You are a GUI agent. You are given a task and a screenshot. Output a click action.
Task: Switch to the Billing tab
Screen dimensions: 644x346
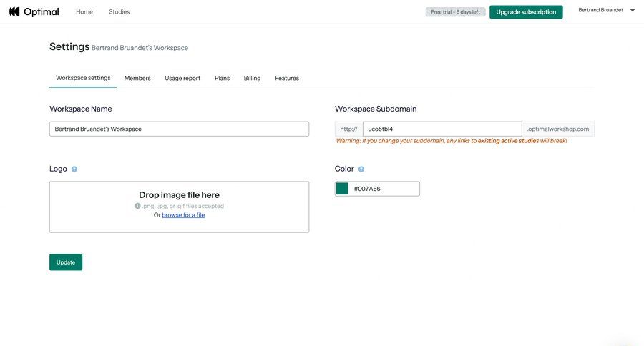pos(252,78)
